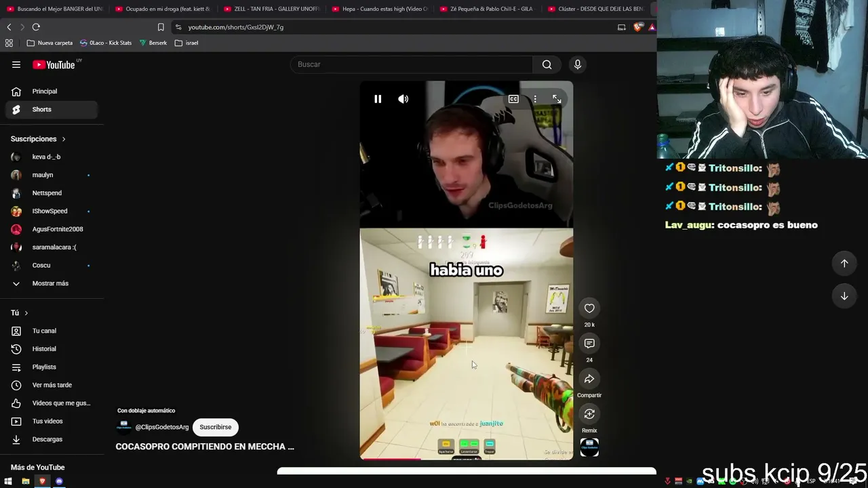
Task: Switch to the Ocupado en mi droga tab
Action: [x=163, y=9]
